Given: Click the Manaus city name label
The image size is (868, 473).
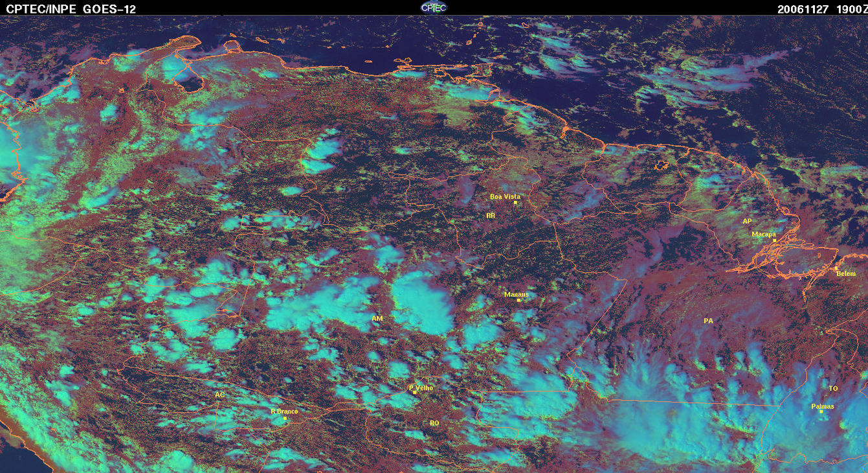Looking at the screenshot, I should coord(517,294).
